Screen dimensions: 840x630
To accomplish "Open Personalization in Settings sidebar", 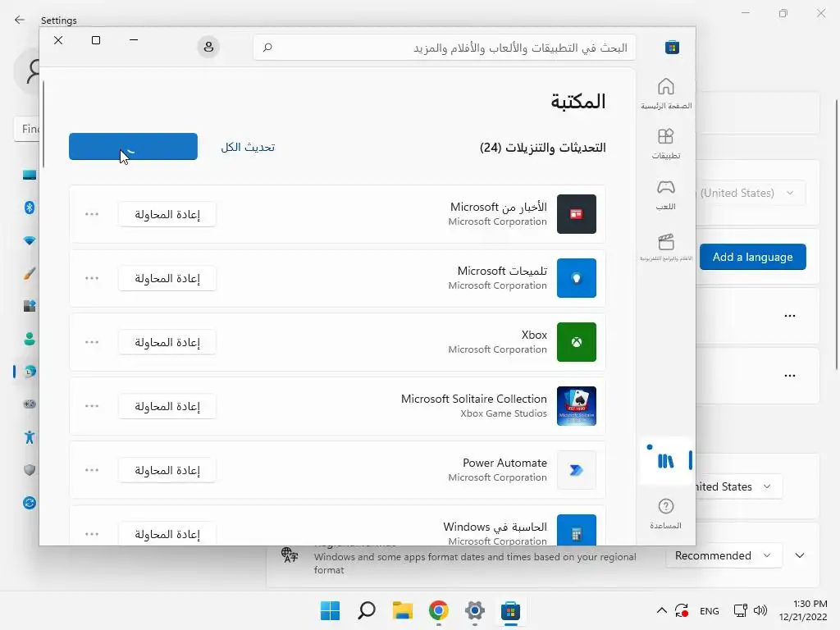I will [30, 273].
